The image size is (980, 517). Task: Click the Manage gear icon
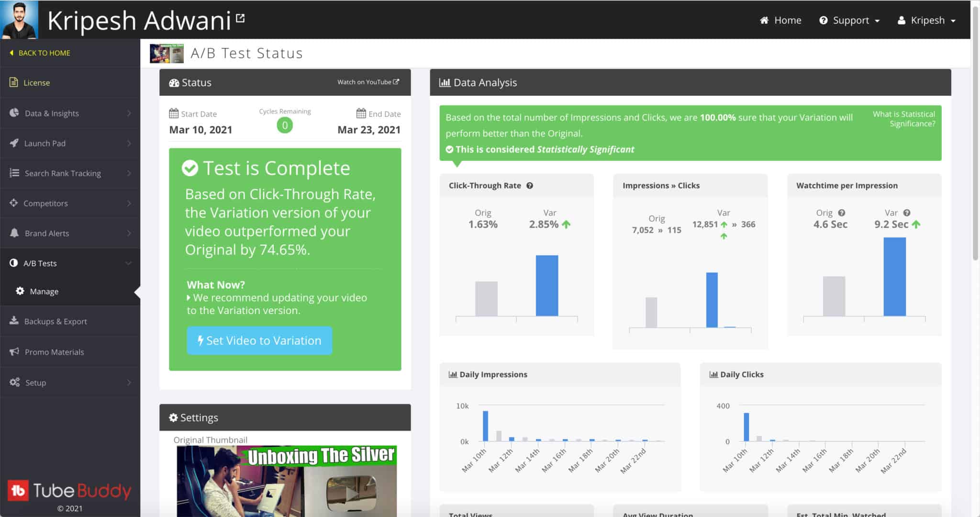pos(20,291)
